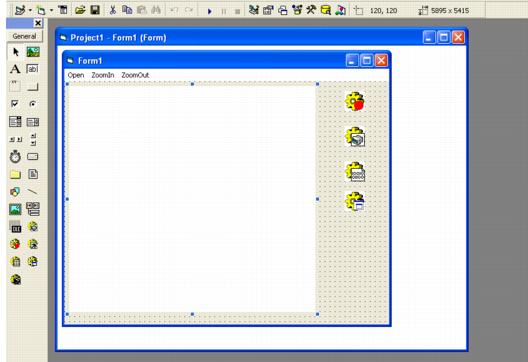Open the ZoomIn menu on Form1
This screenshot has height=362, width=528.
(103, 75)
